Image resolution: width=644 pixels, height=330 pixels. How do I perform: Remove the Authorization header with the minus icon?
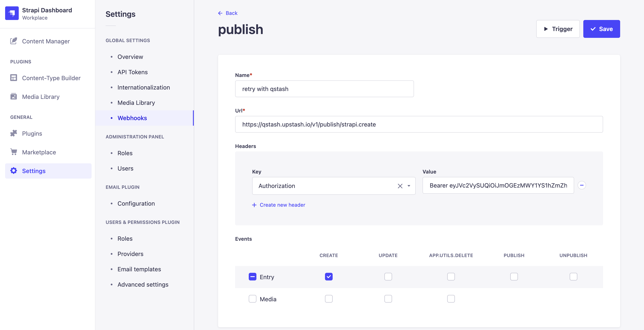tap(582, 185)
